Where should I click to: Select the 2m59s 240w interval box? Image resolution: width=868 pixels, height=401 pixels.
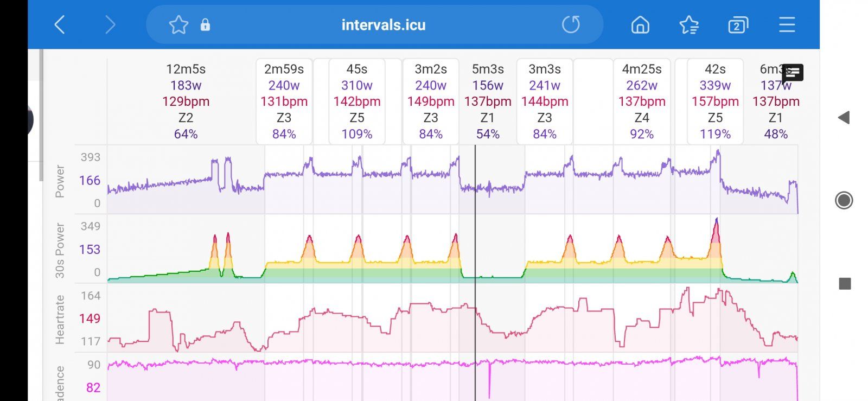pos(284,101)
